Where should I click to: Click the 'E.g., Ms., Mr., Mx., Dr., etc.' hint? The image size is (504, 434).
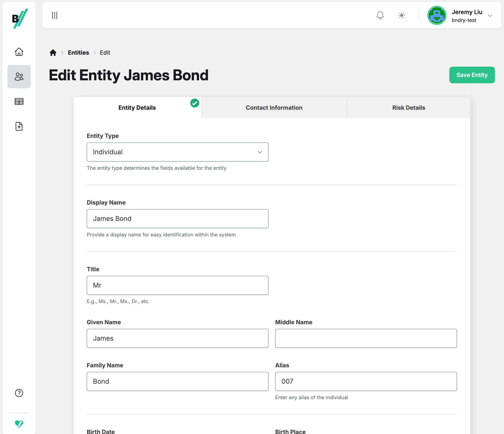pyautogui.click(x=118, y=301)
